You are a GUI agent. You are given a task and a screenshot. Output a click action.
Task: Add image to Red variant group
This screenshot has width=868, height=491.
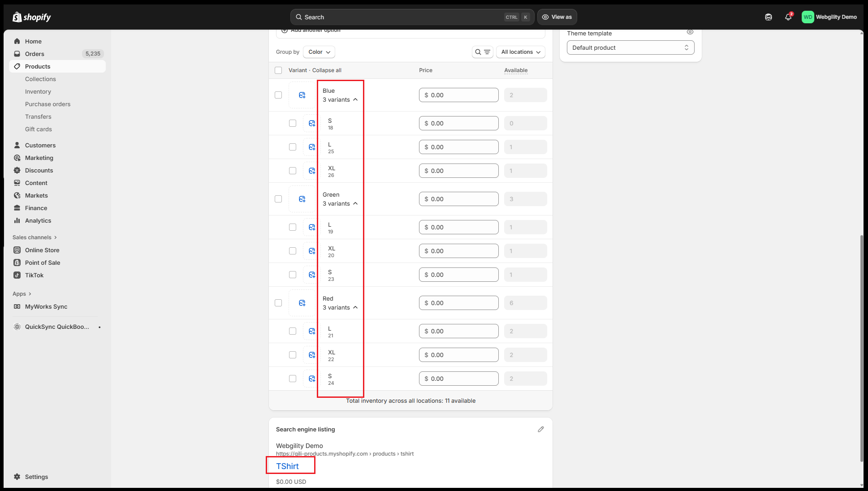tap(302, 303)
